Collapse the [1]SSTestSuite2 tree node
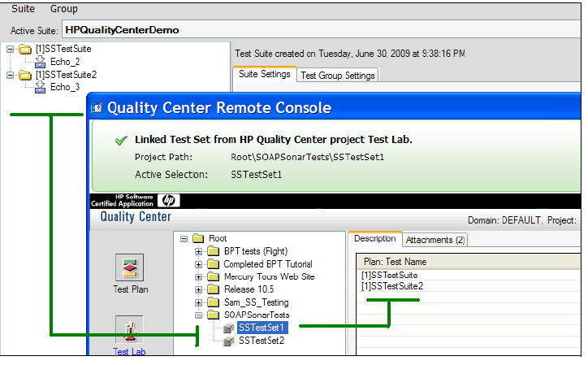Viewport: 588px width, 365px height. coord(10,75)
